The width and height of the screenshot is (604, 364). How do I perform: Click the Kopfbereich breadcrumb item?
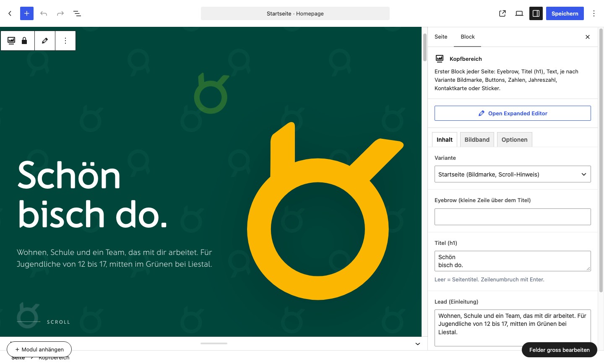click(x=54, y=358)
